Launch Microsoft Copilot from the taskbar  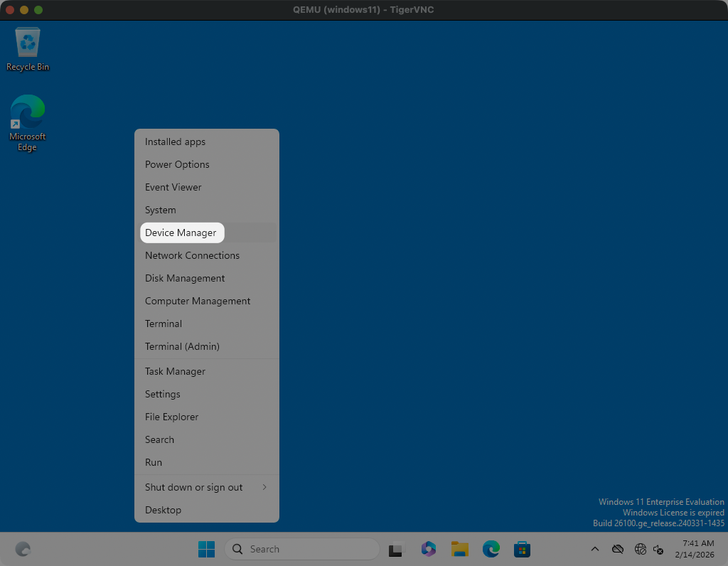(428, 549)
